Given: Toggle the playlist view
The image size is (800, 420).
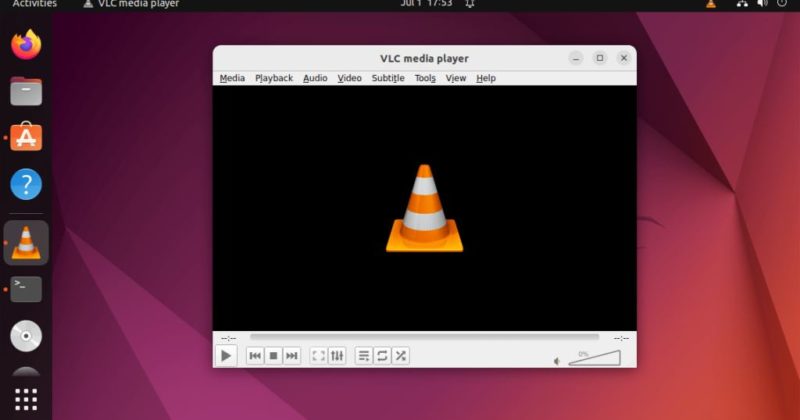Looking at the screenshot, I should (x=364, y=355).
